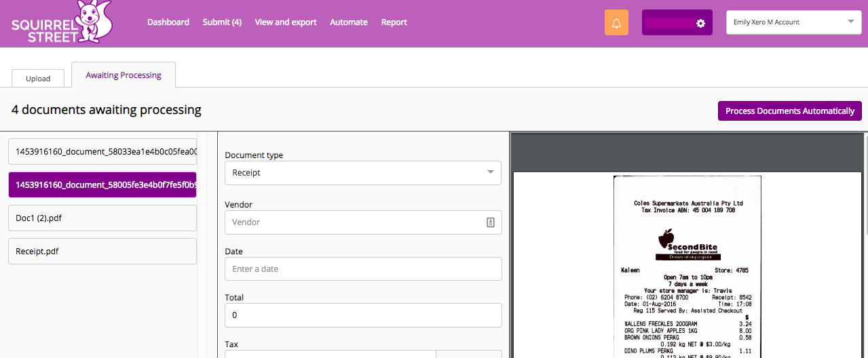Select the highlighted document 1453916160_document_58005fe3e4b0f7fe5f0b
Viewport: 868px width, 358px height.
[102, 184]
